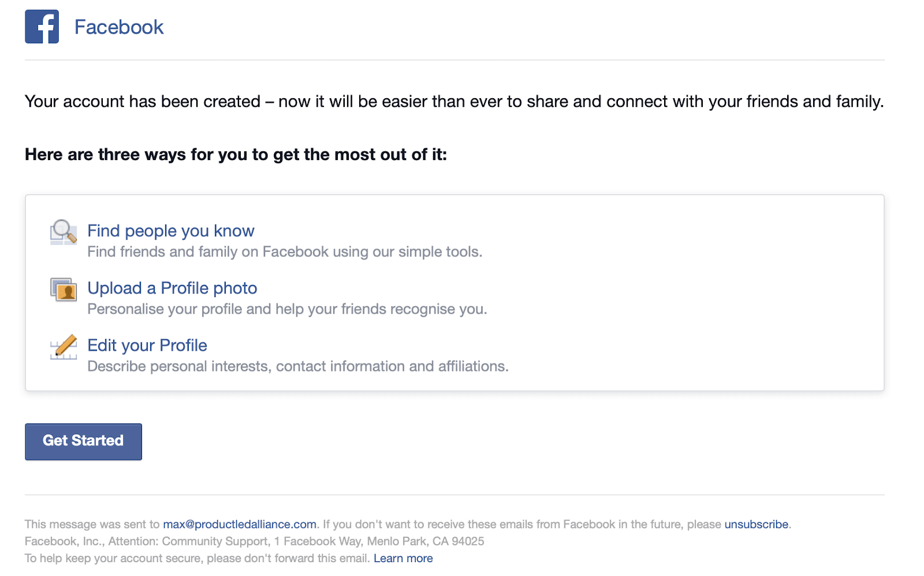Select the headline about three ways
This screenshot has height=576, width=924.
(236, 154)
